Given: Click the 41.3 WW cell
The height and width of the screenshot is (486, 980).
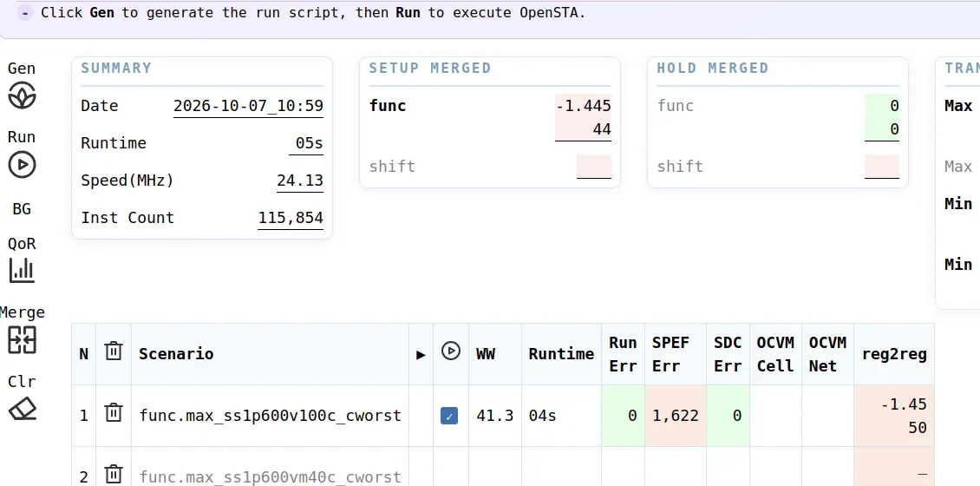Looking at the screenshot, I should coord(495,416).
